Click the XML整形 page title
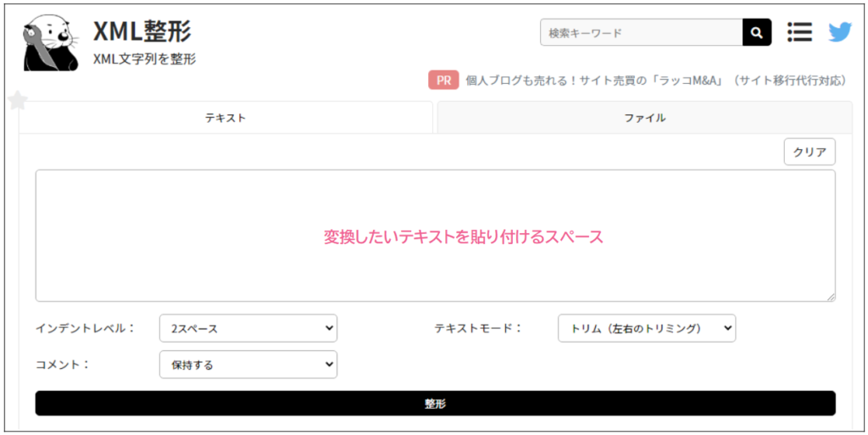This screenshot has width=868, height=435. tap(142, 31)
